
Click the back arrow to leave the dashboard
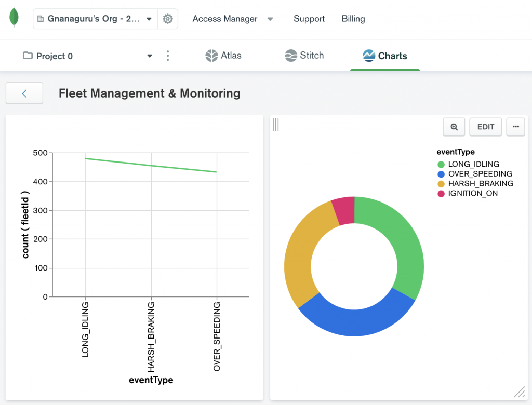pos(24,93)
